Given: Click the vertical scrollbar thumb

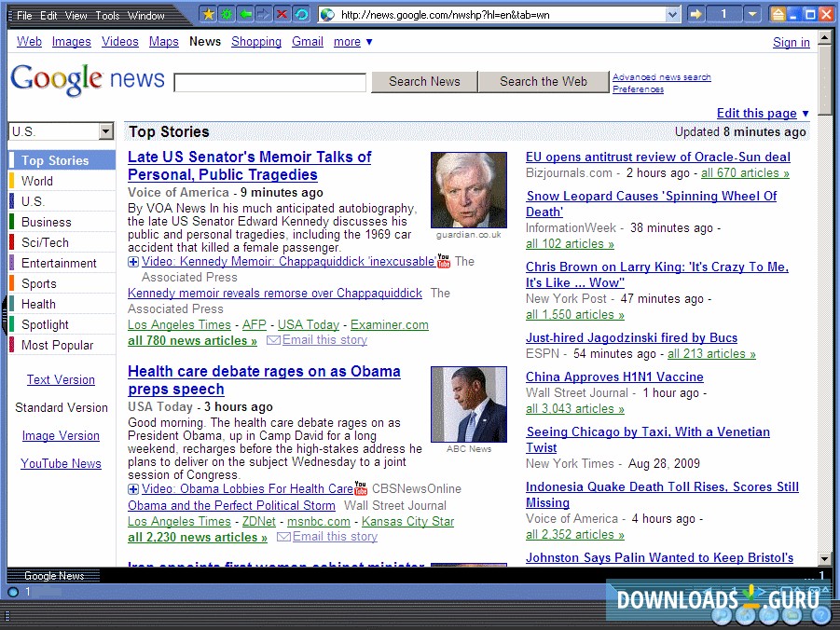Looking at the screenshot, I should click(x=824, y=78).
